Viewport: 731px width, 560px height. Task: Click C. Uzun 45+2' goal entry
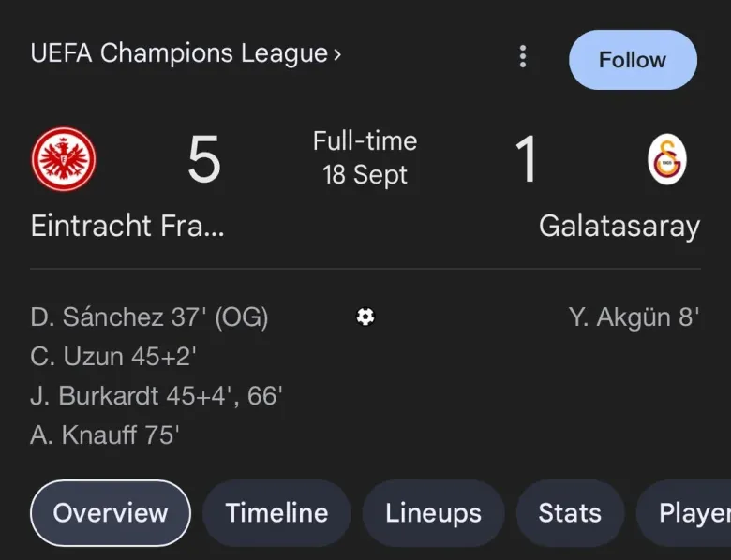113,357
